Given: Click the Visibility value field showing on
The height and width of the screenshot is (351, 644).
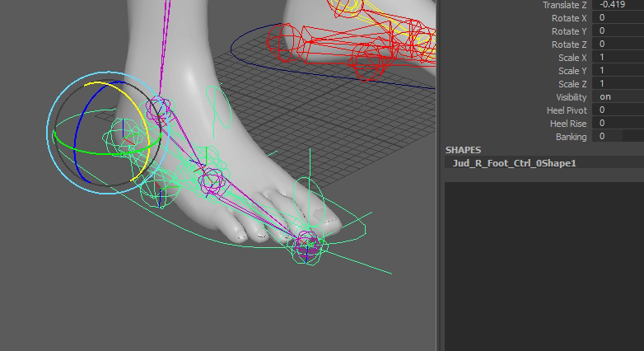Looking at the screenshot, I should [618, 96].
